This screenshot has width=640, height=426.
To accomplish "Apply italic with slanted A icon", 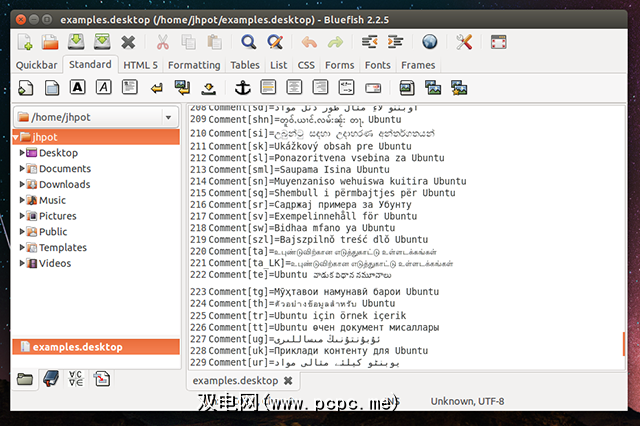I will 104,87.
